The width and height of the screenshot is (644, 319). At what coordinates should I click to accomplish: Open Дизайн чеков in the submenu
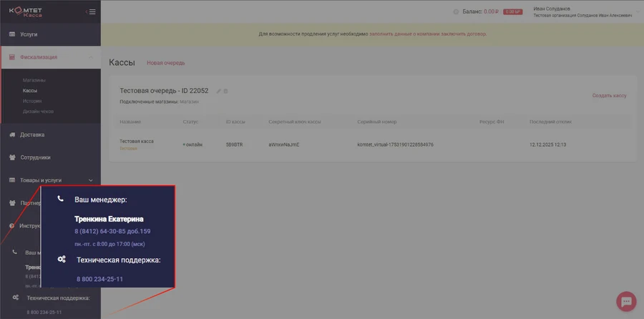tap(38, 112)
